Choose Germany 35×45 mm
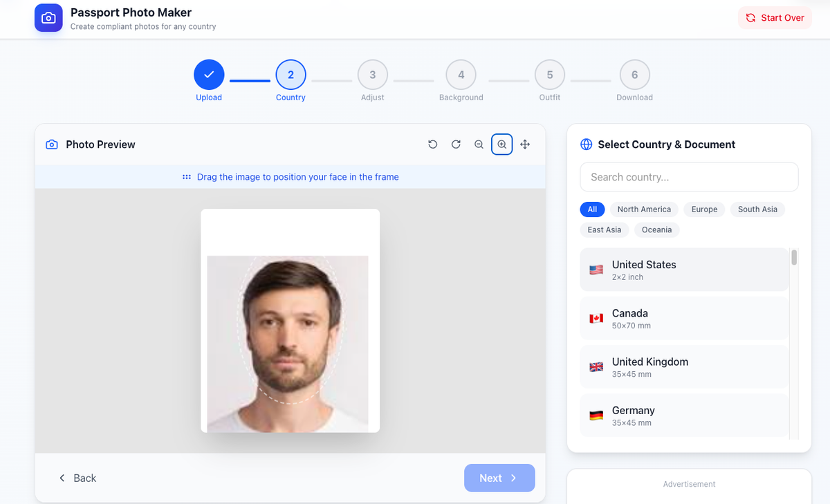The image size is (830, 504). (684, 415)
